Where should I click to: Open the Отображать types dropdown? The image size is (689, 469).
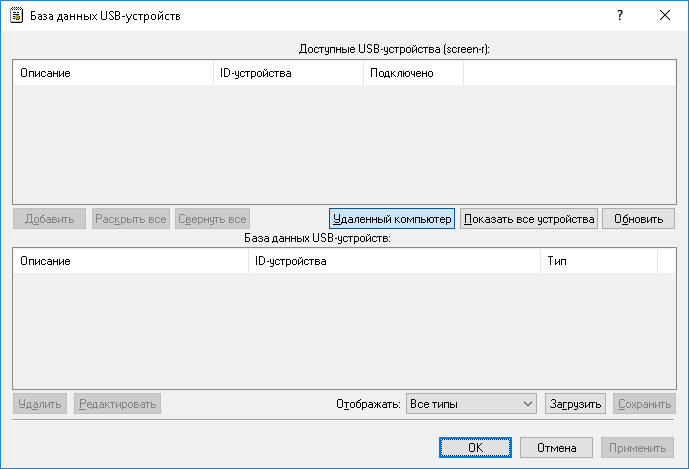(x=471, y=404)
